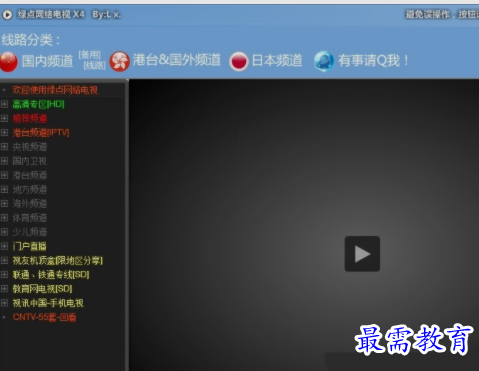
Task: Click the globe icon next to 有事请Q我
Action: tap(324, 61)
